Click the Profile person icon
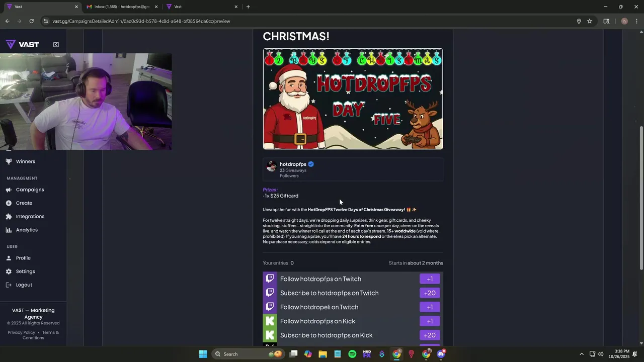The width and height of the screenshot is (644, 362). coord(9,258)
